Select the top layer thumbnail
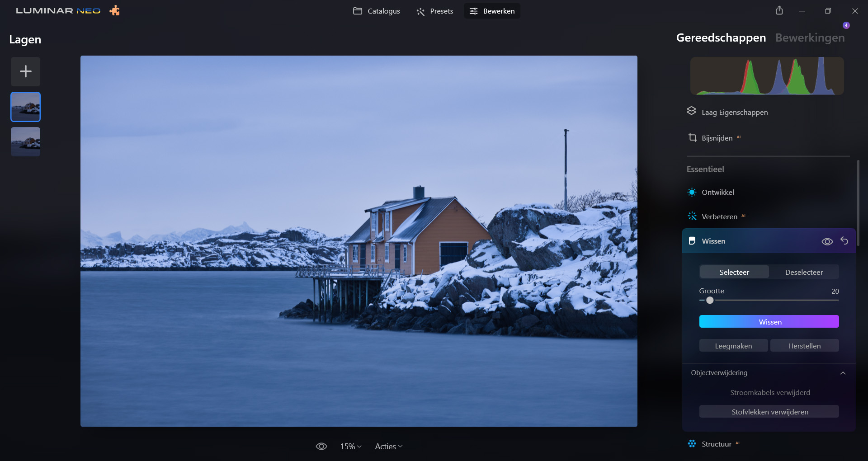This screenshot has height=461, width=868. click(26, 107)
